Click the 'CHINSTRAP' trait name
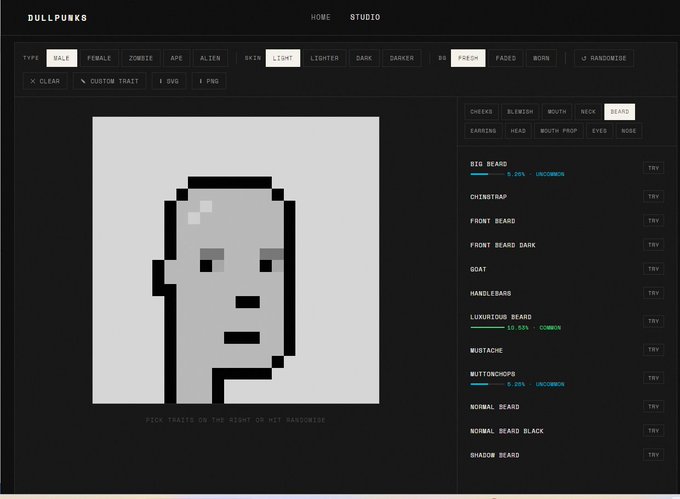Image resolution: width=680 pixels, height=499 pixels. [x=488, y=197]
